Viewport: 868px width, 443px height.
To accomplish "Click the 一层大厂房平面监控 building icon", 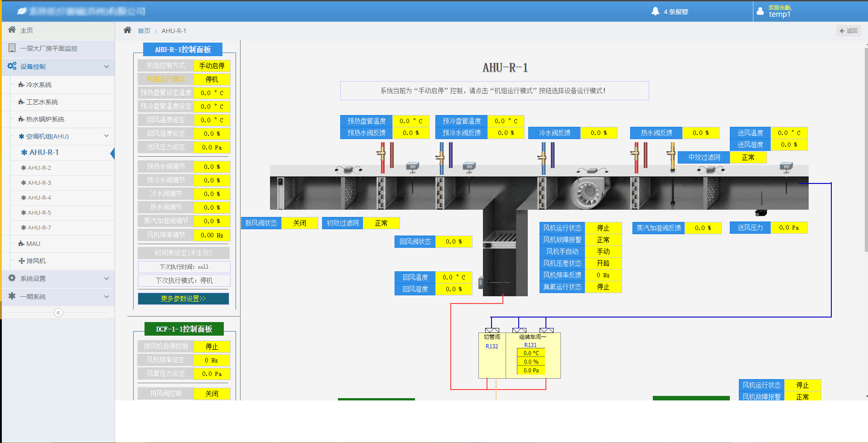I will pyautogui.click(x=12, y=48).
